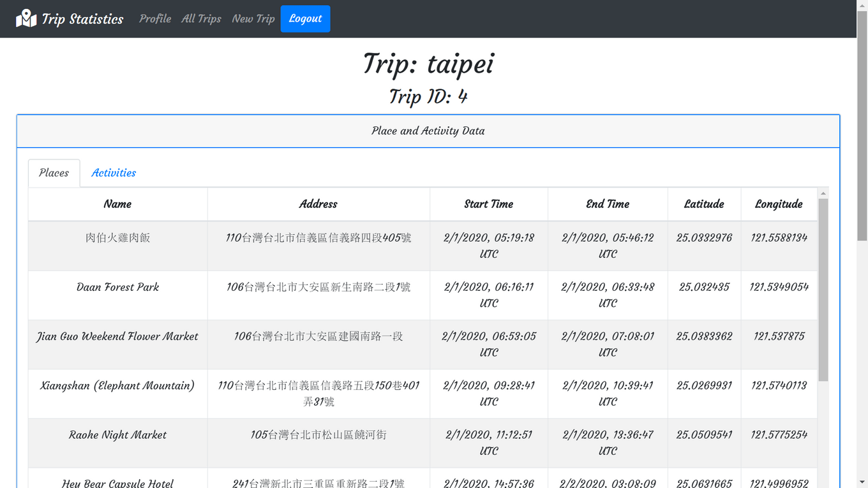Click end time 2/1/2020, 06:33:48 UTC
Image resolution: width=868 pixels, height=488 pixels.
tap(608, 295)
